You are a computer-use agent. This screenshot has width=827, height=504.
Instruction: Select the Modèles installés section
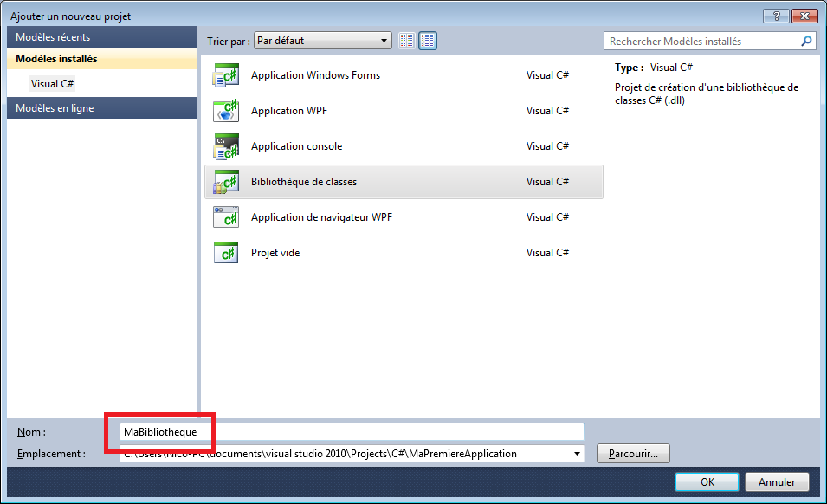[x=102, y=59]
